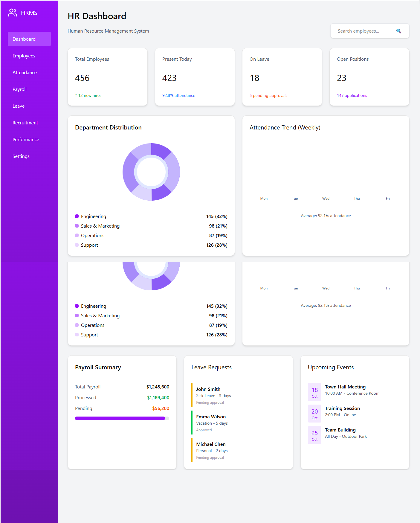Open the Employees sidebar menu item
This screenshot has height=523, width=420.
(x=24, y=56)
